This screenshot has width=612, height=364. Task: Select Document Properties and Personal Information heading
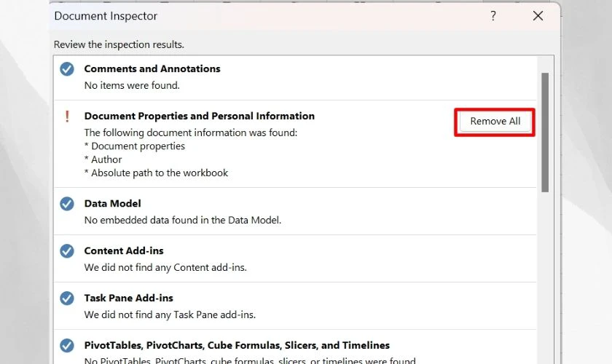[x=200, y=116]
